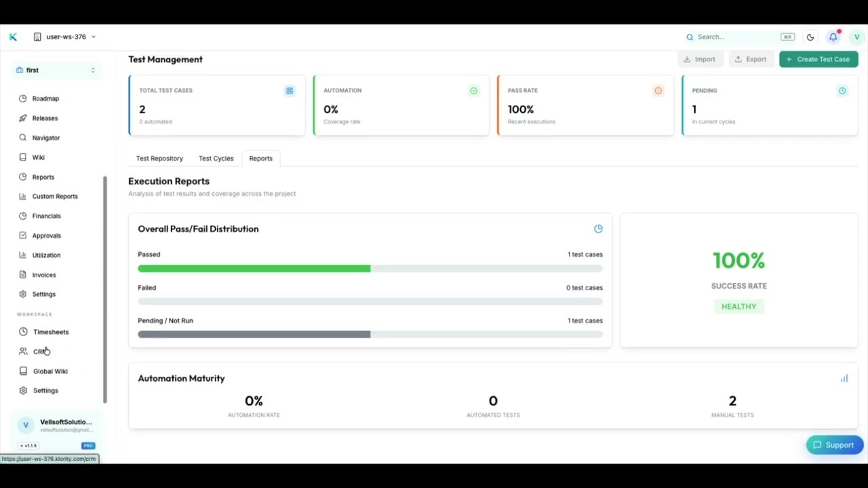This screenshot has width=868, height=488.
Task: Click '2' manual tests value
Action: pyautogui.click(x=732, y=401)
